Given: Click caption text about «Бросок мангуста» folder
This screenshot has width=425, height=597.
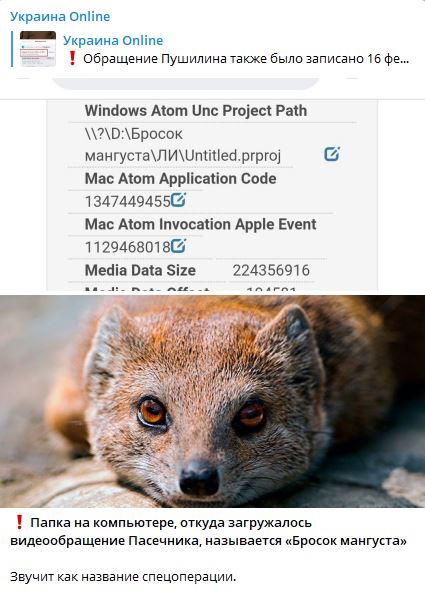Looking at the screenshot, I should [x=208, y=532].
